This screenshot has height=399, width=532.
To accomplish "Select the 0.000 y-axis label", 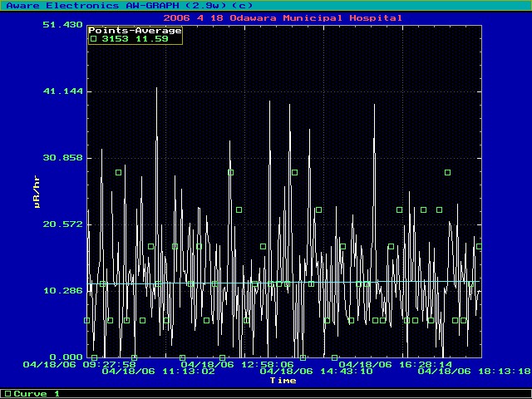I will click(x=65, y=357).
